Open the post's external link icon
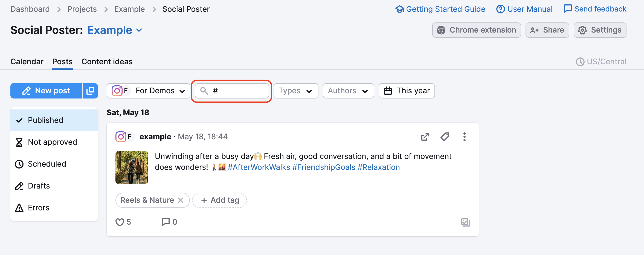This screenshot has width=644, height=255. point(425,137)
